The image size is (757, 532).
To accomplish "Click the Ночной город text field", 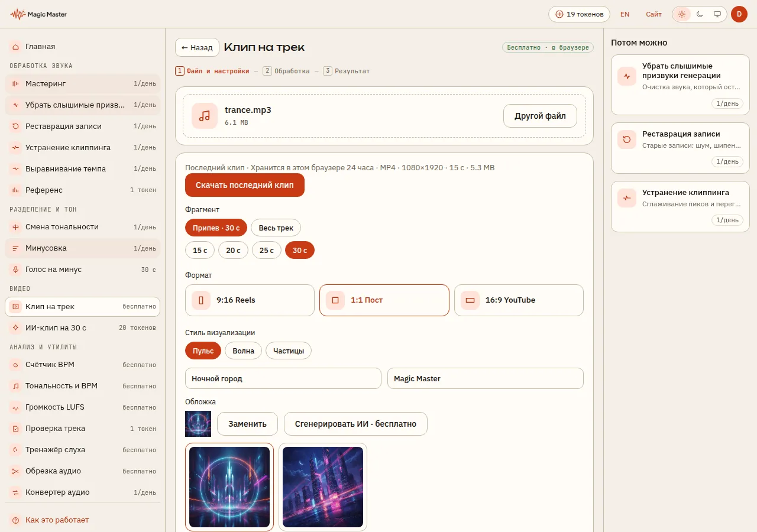I will pyautogui.click(x=283, y=378).
